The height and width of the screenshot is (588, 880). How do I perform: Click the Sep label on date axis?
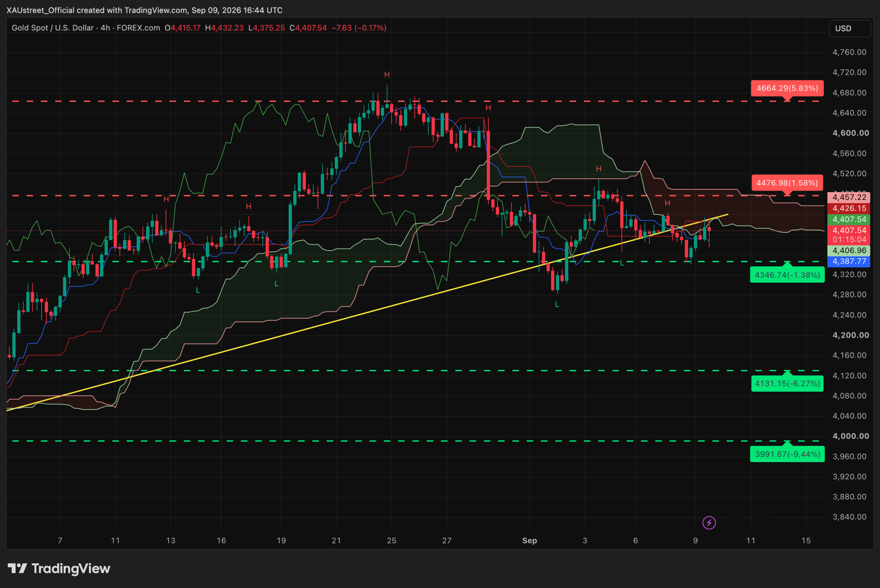[529, 540]
